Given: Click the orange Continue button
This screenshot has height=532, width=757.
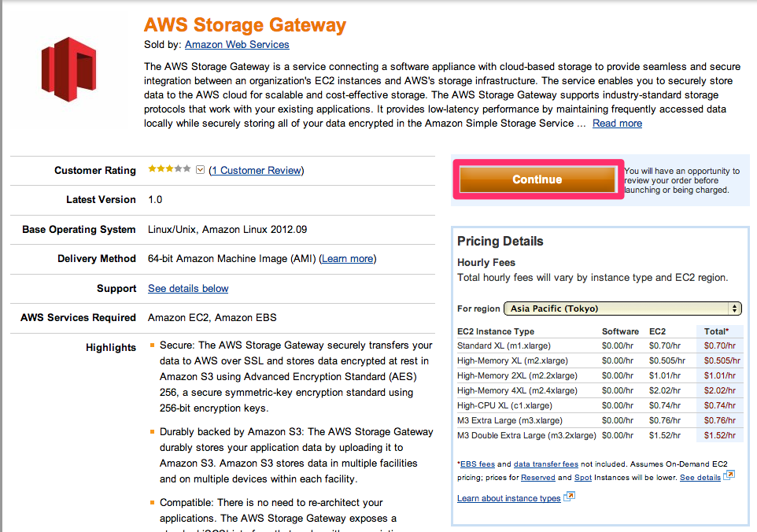Looking at the screenshot, I should [537, 179].
